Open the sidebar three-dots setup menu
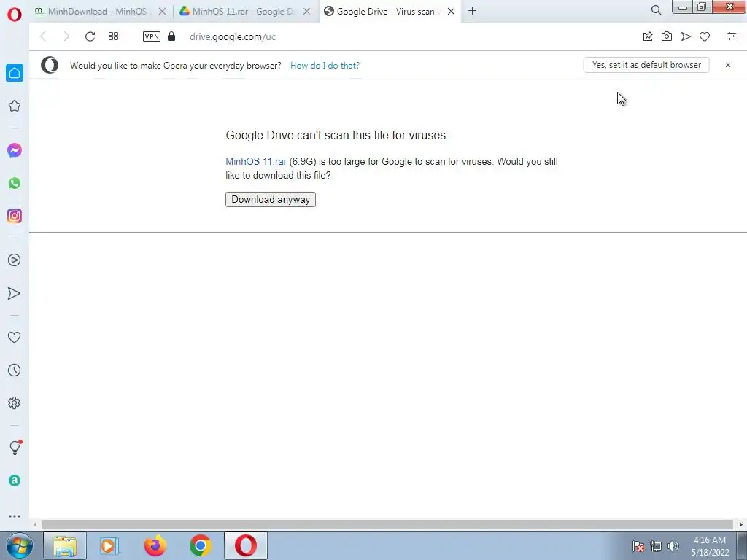 15,516
